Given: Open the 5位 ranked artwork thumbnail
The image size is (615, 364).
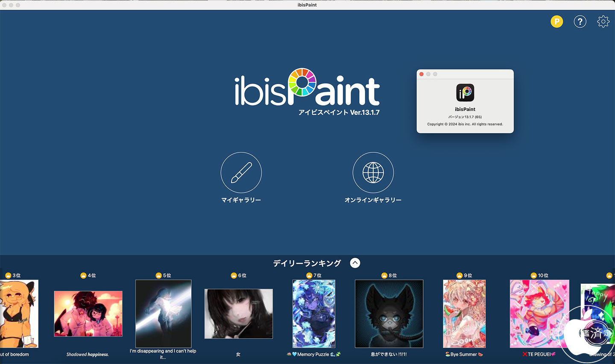Looking at the screenshot, I should coord(163,314).
